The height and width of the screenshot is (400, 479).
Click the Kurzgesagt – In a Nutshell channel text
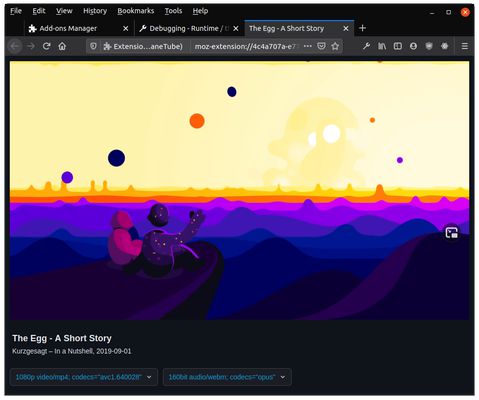point(53,351)
